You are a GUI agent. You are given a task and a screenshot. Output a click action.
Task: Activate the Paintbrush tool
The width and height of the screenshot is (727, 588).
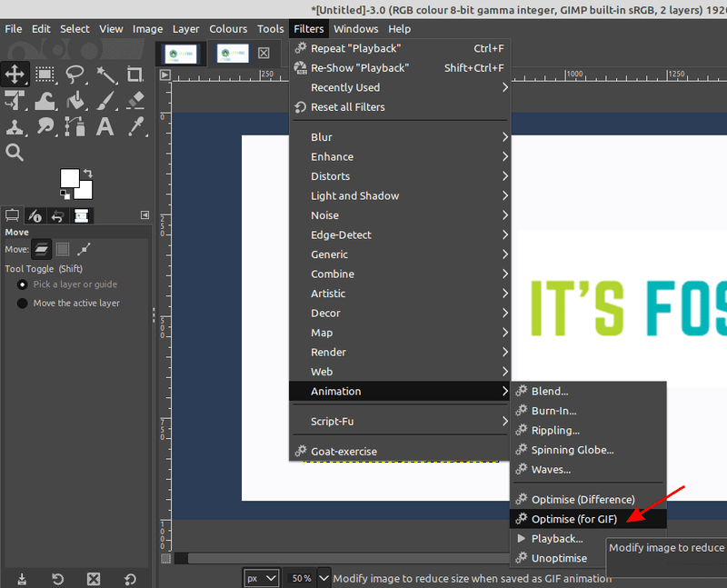point(105,101)
